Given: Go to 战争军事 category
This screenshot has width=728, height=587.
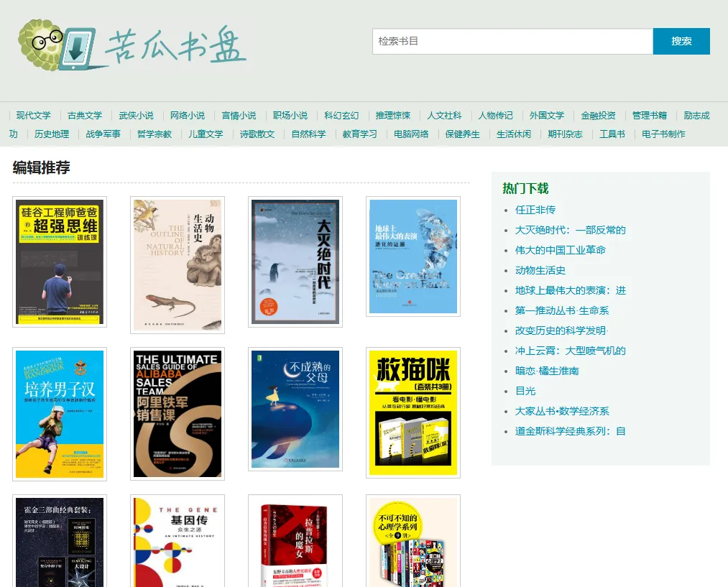Looking at the screenshot, I should click(103, 134).
